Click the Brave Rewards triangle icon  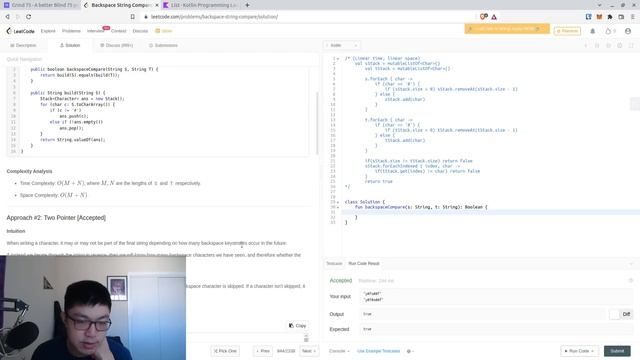(494, 17)
